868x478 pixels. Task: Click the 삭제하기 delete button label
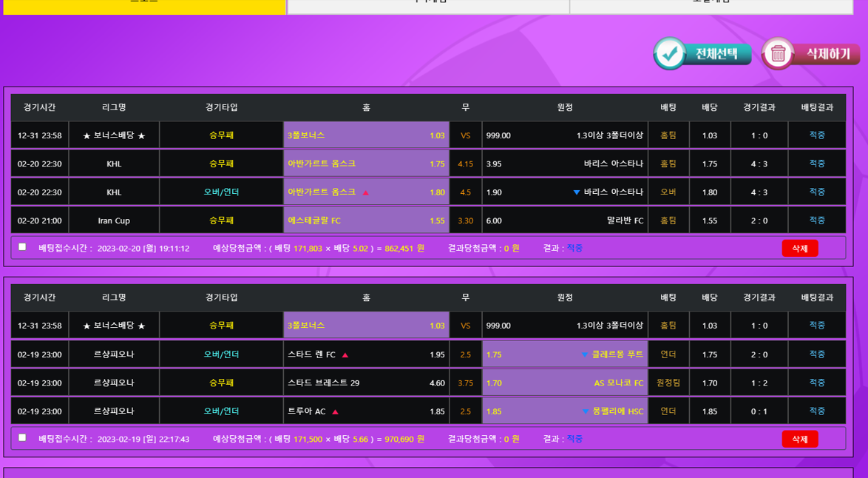pyautogui.click(x=827, y=54)
